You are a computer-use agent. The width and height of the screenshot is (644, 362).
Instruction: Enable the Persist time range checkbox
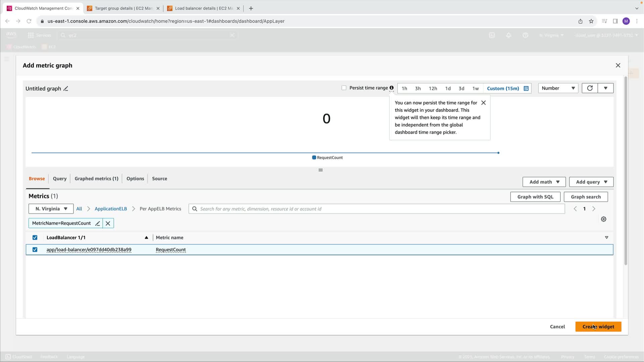(344, 88)
